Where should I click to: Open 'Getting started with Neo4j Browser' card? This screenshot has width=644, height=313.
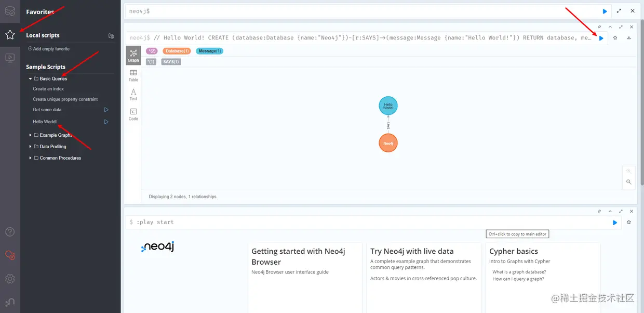(x=305, y=278)
